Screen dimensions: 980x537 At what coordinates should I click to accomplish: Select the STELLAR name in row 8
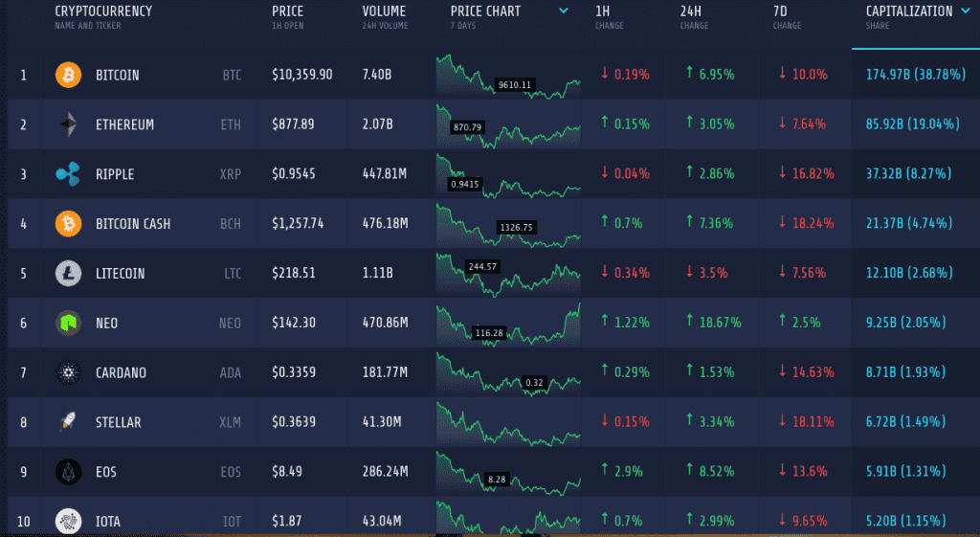[x=118, y=422]
